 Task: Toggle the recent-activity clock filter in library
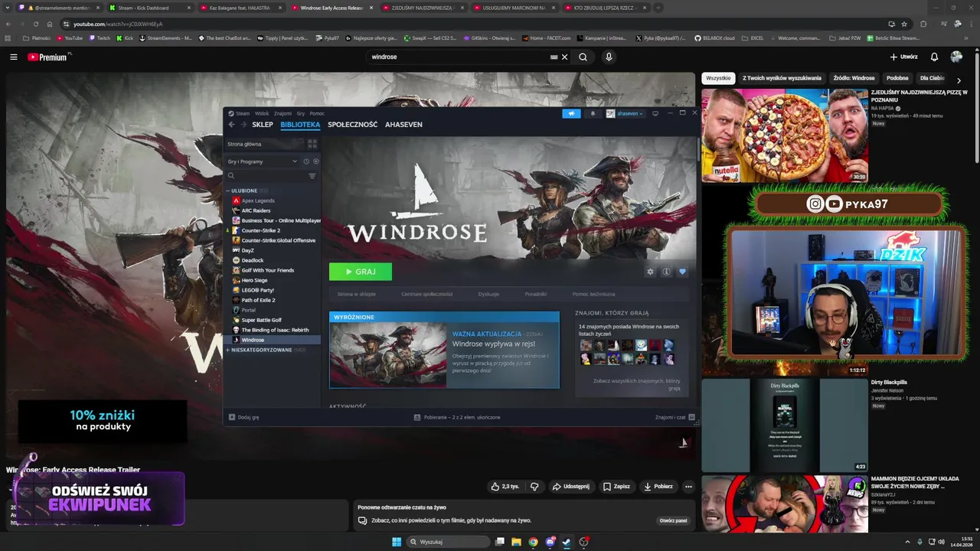(306, 161)
